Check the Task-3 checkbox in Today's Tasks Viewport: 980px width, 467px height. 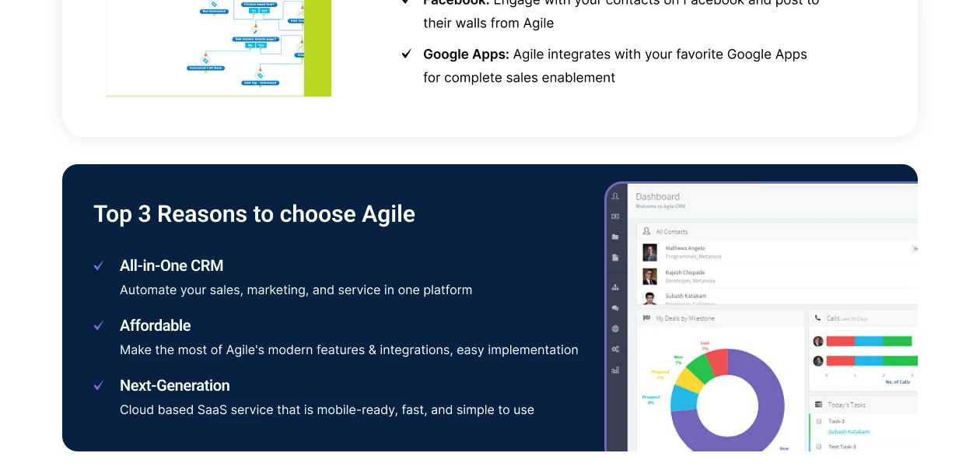point(818,421)
